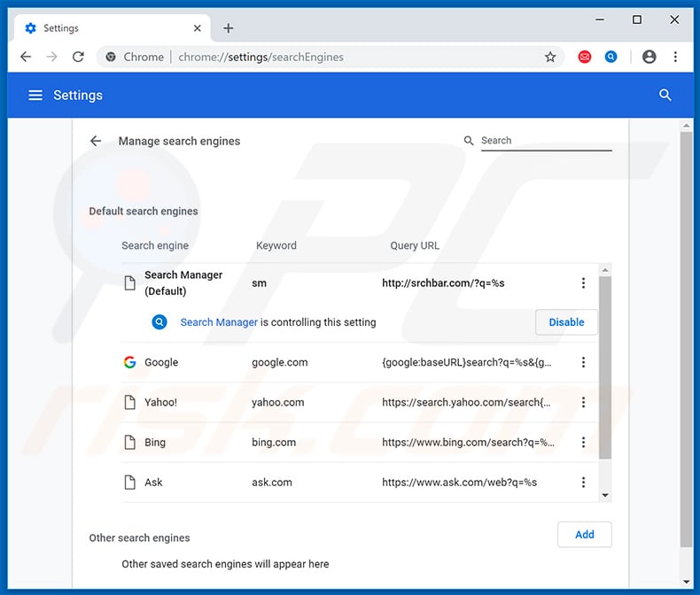This screenshot has width=700, height=595.
Task: Open more actions for Ask
Action: 583,483
